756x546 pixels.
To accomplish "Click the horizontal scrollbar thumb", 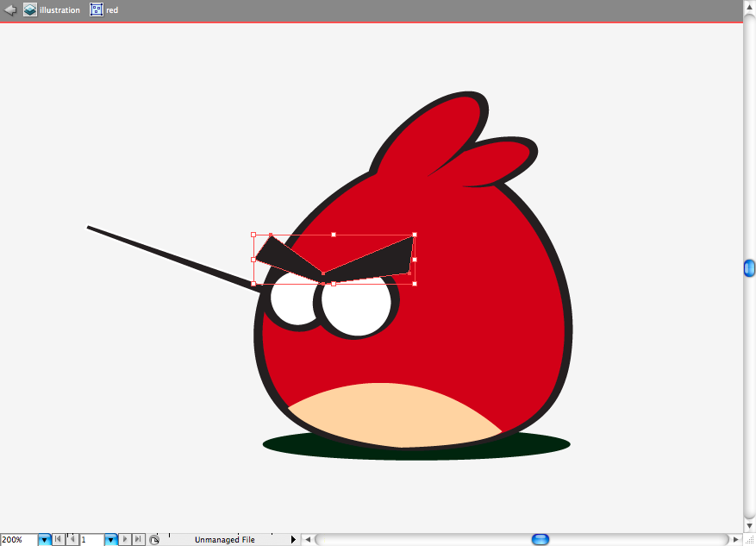I will point(540,539).
